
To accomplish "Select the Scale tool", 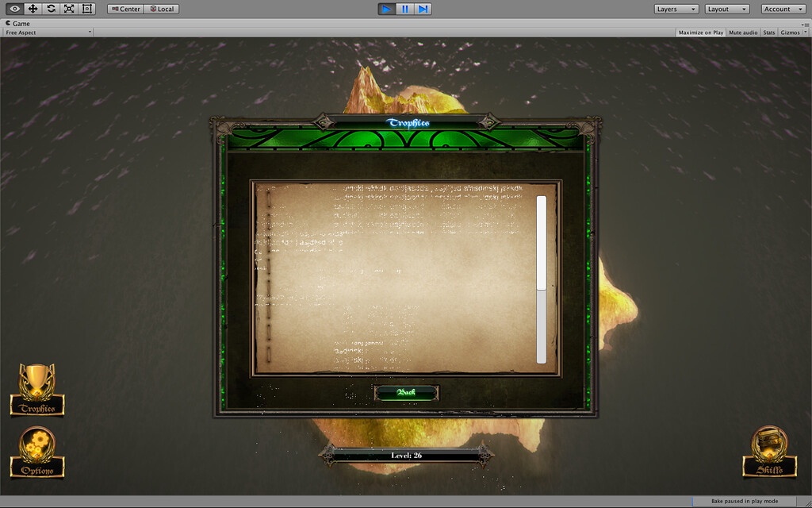I will click(x=68, y=9).
